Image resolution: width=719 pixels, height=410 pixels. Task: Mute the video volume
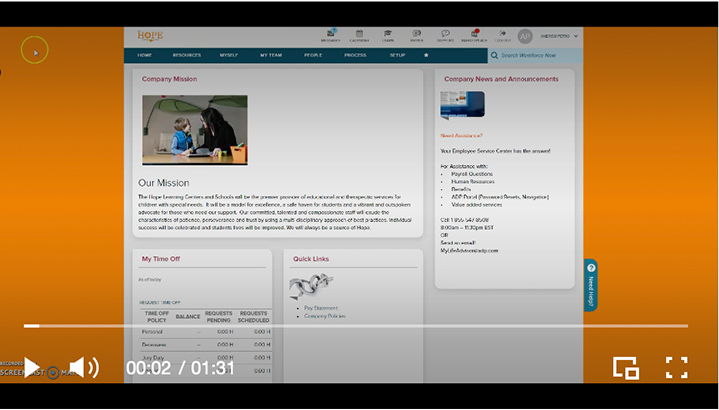[x=83, y=367]
